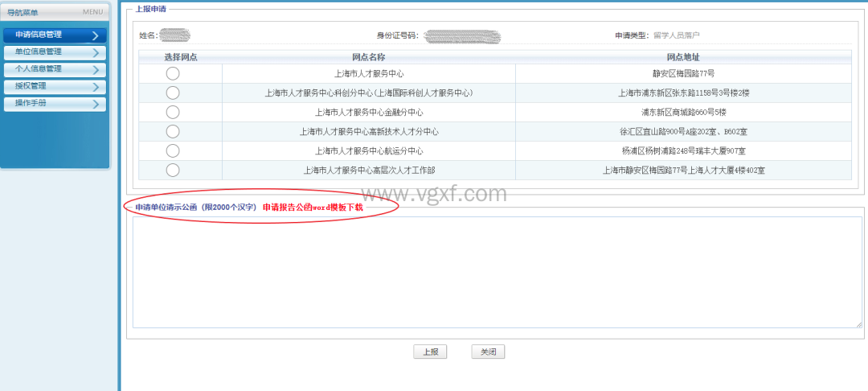
Task: Expand the 单位信息管理 chevron arrow
Action: point(96,52)
